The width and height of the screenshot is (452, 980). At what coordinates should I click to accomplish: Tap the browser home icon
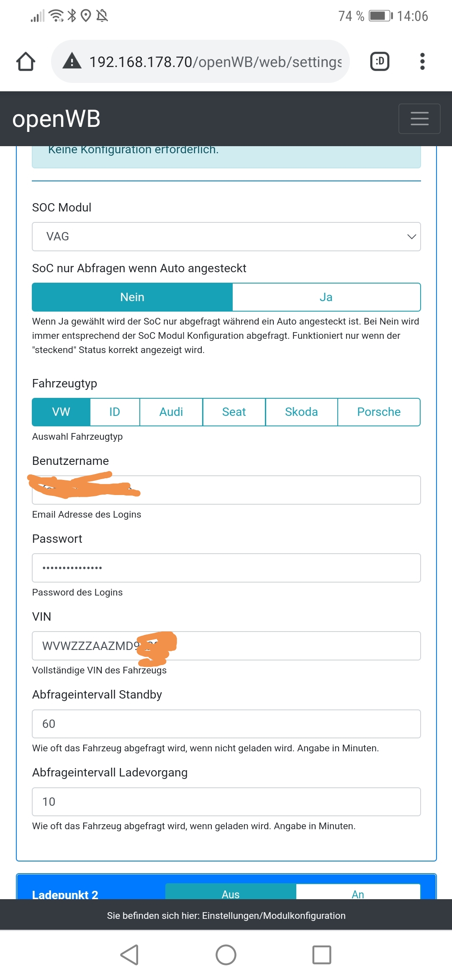tap(26, 62)
